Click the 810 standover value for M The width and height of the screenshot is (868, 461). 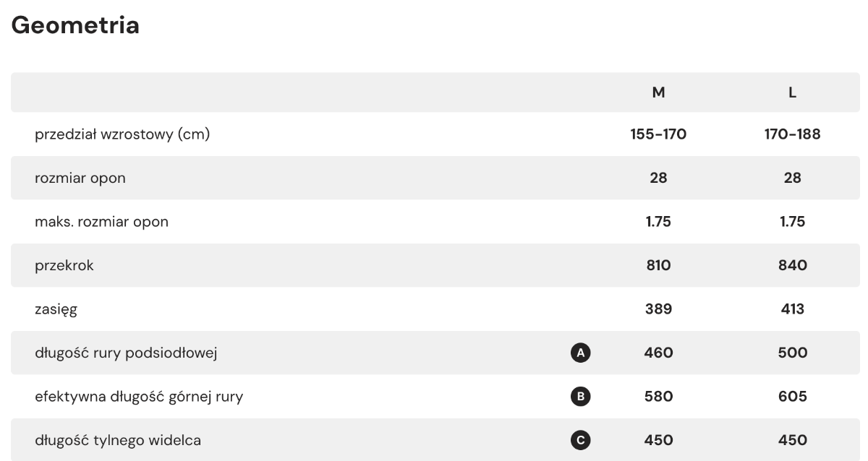point(658,265)
